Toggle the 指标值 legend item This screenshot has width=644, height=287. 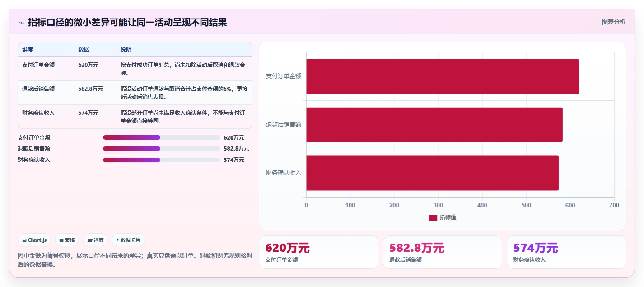(443, 217)
